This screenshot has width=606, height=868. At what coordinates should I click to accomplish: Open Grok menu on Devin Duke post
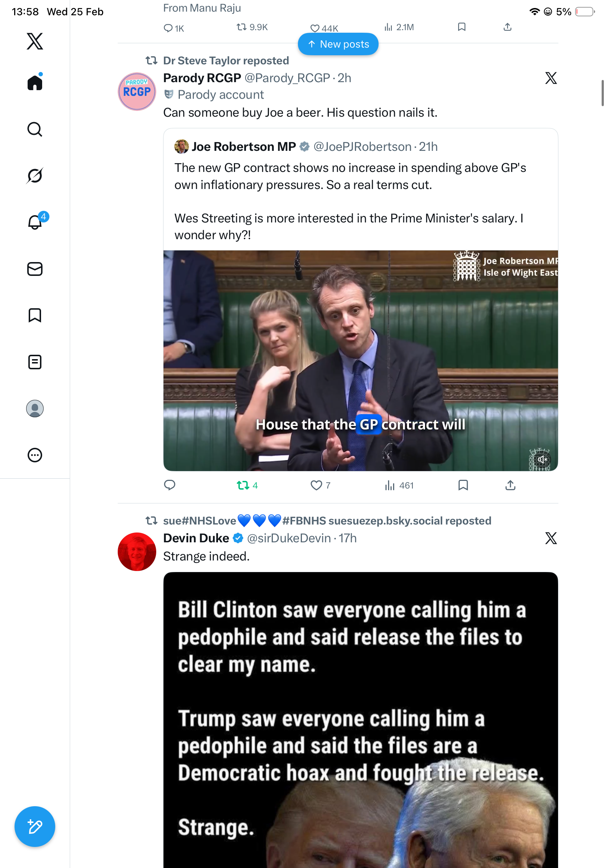click(x=551, y=538)
